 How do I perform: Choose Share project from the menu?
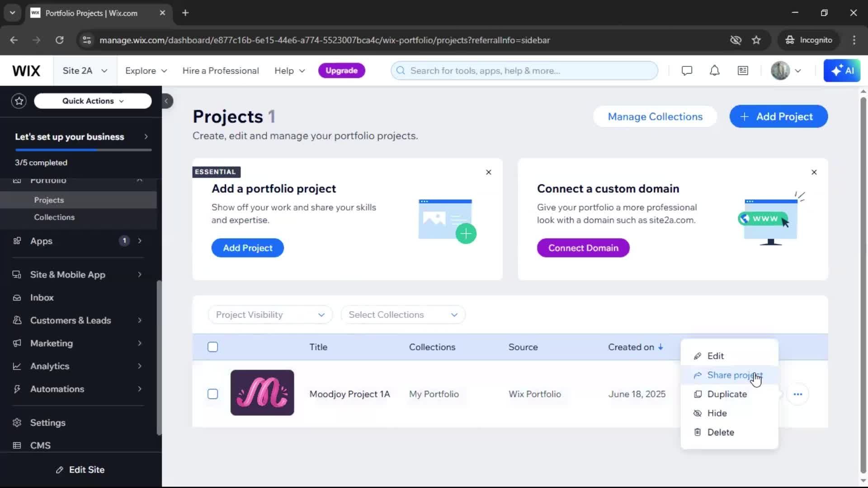[x=729, y=375]
